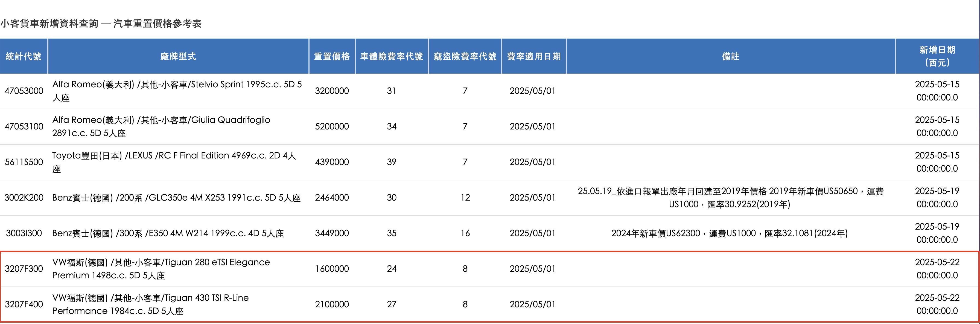
Task: Click body rate code 24
Action: (x=392, y=269)
